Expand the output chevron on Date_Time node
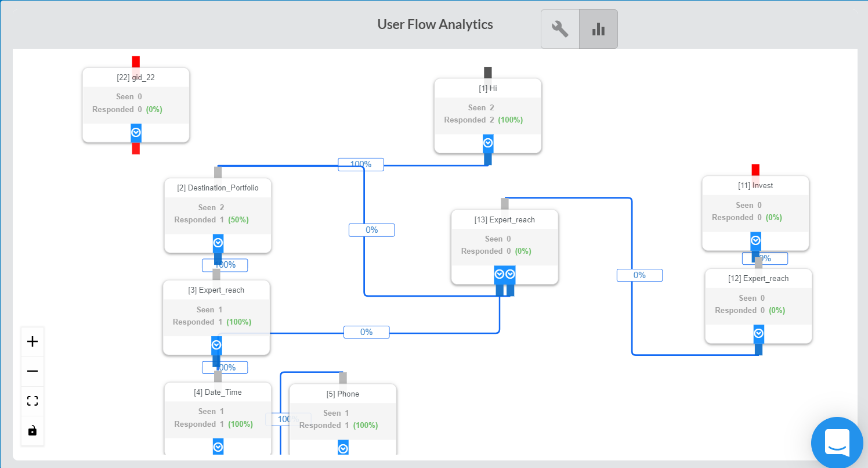This screenshot has width=868, height=468. (218, 447)
